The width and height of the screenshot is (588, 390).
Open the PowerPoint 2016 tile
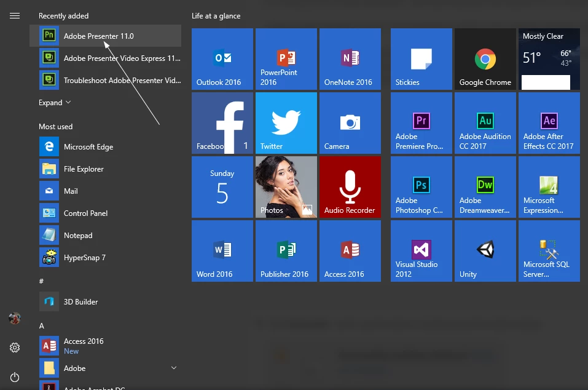[x=286, y=59]
